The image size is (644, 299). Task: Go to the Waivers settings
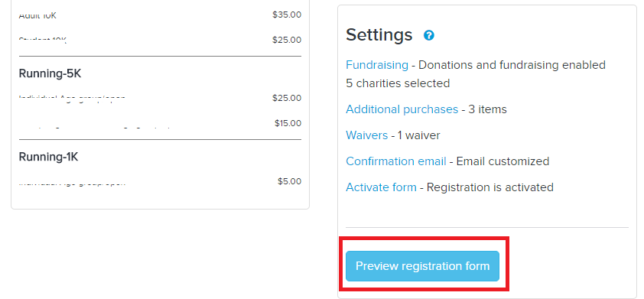click(367, 135)
